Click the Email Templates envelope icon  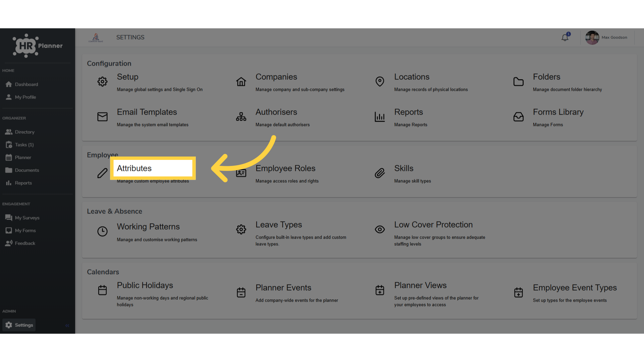(x=102, y=117)
